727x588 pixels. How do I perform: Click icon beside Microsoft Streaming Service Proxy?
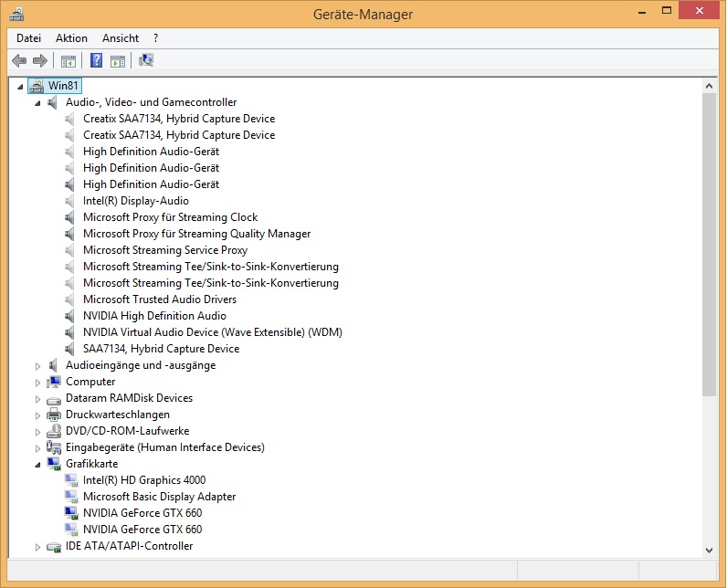click(69, 250)
